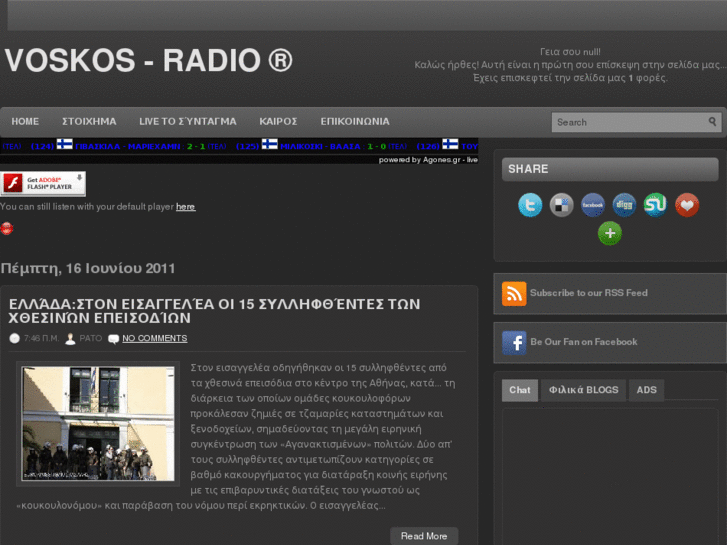
Task: Click the author person icon
Action: (70, 339)
